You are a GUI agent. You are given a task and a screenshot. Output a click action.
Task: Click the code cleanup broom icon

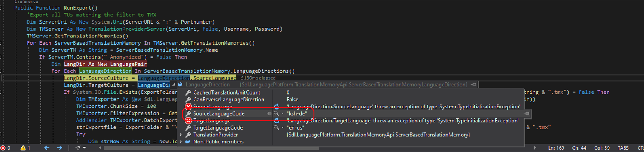coord(78,148)
